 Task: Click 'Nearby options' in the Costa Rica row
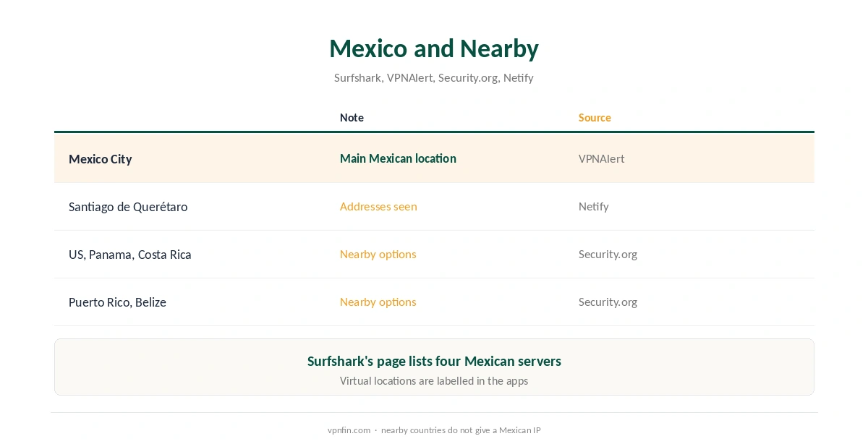coord(378,254)
